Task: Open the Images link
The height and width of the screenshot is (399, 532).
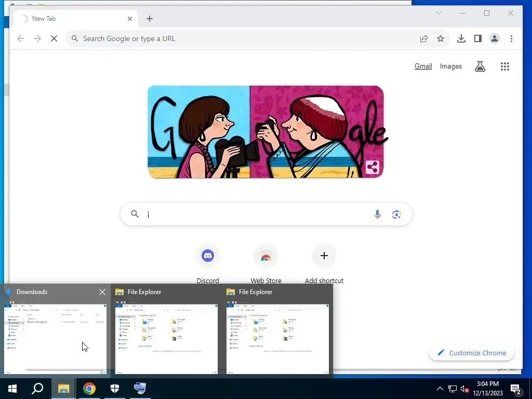Action: (x=450, y=66)
